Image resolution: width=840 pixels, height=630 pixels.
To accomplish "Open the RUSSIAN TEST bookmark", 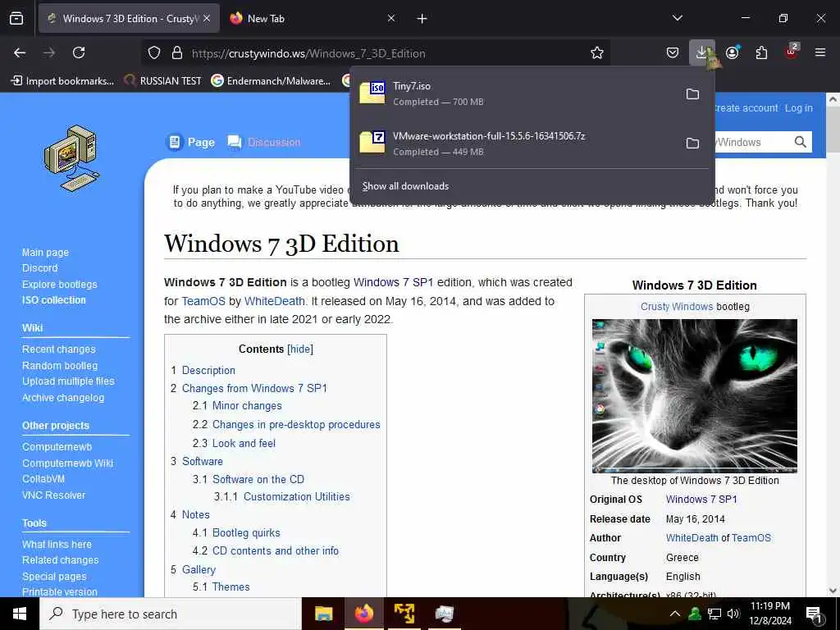I will point(163,81).
